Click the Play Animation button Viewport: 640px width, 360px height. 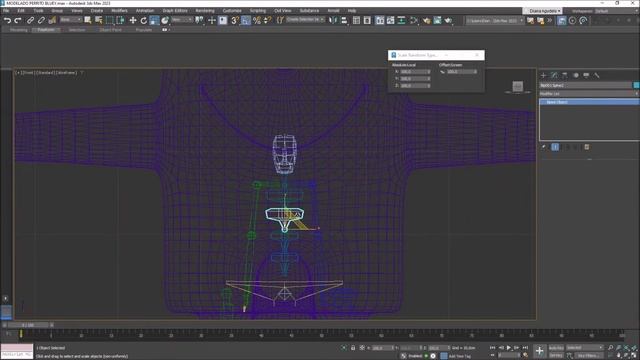[x=509, y=348]
